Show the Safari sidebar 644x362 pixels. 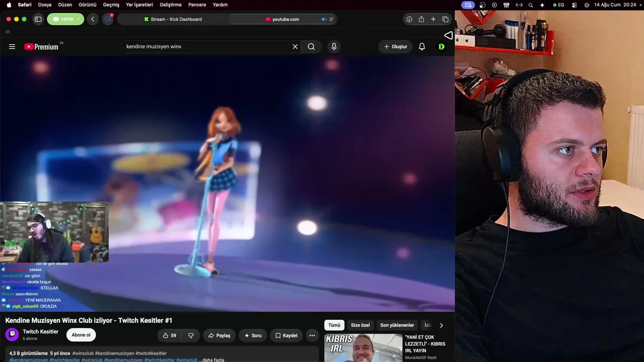click(x=38, y=19)
